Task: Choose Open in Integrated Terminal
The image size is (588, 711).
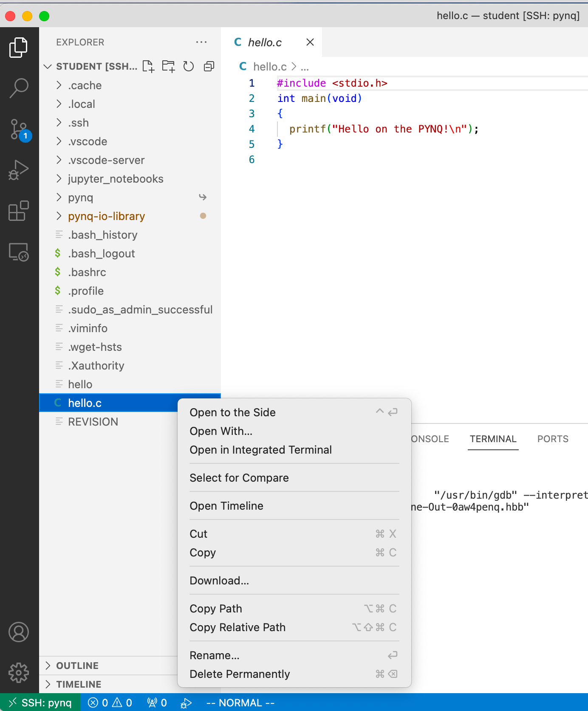Action: [294, 450]
